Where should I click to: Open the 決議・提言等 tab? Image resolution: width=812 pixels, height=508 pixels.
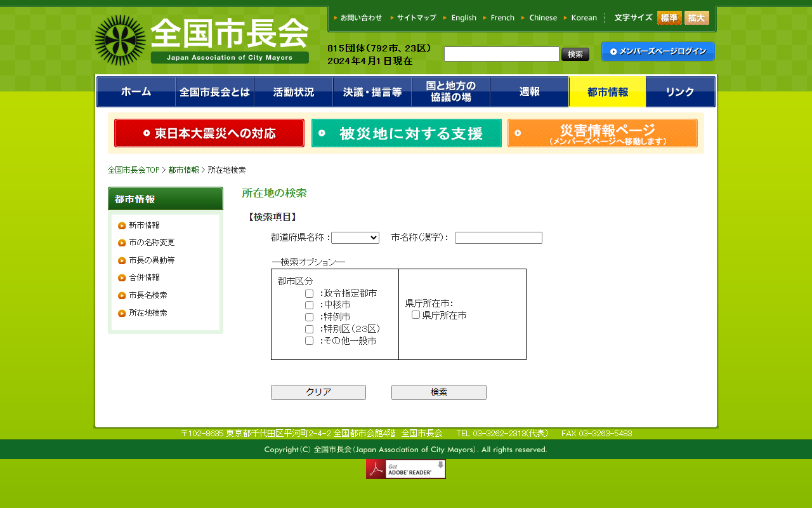[x=372, y=92]
